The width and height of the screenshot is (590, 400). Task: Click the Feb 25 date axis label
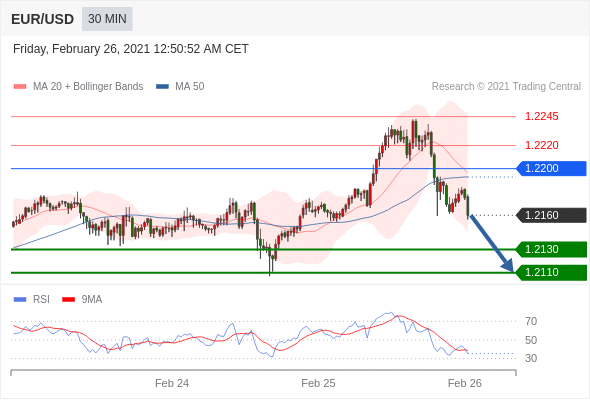click(318, 383)
